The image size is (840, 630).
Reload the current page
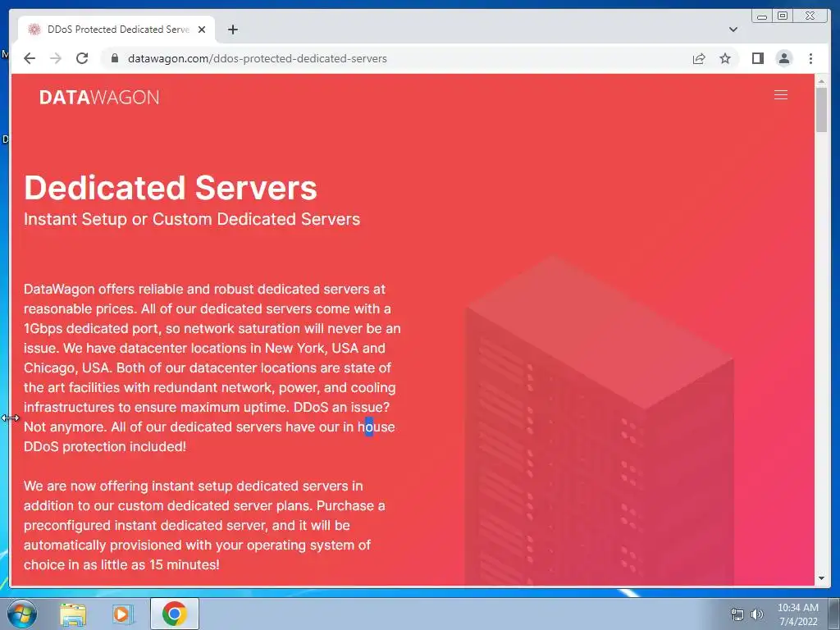coord(82,58)
